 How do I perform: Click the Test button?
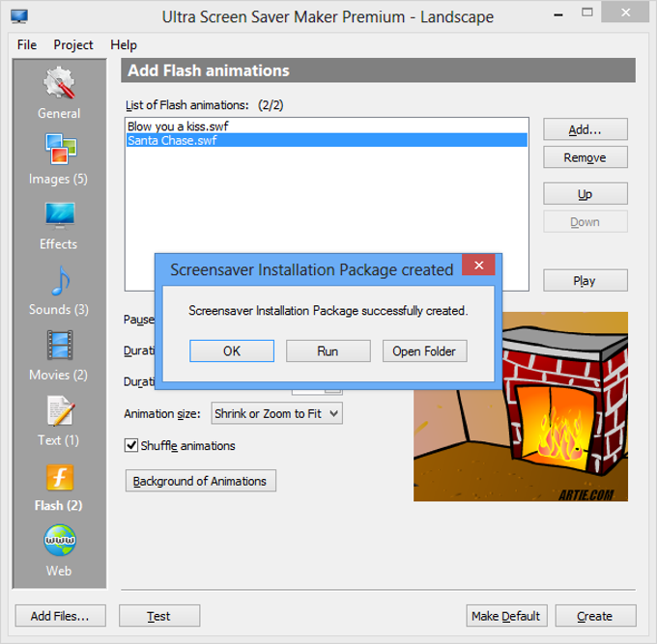[159, 616]
